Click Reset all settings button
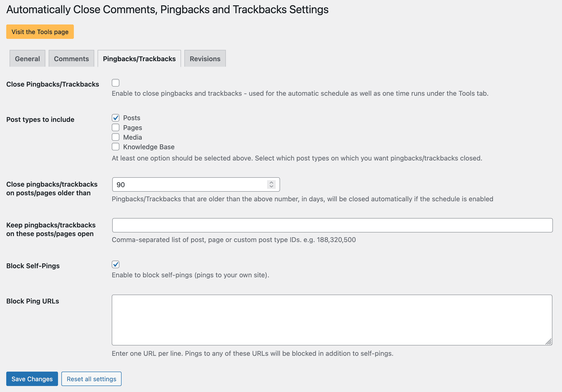Viewport: 562px width, 392px height. 91,379
